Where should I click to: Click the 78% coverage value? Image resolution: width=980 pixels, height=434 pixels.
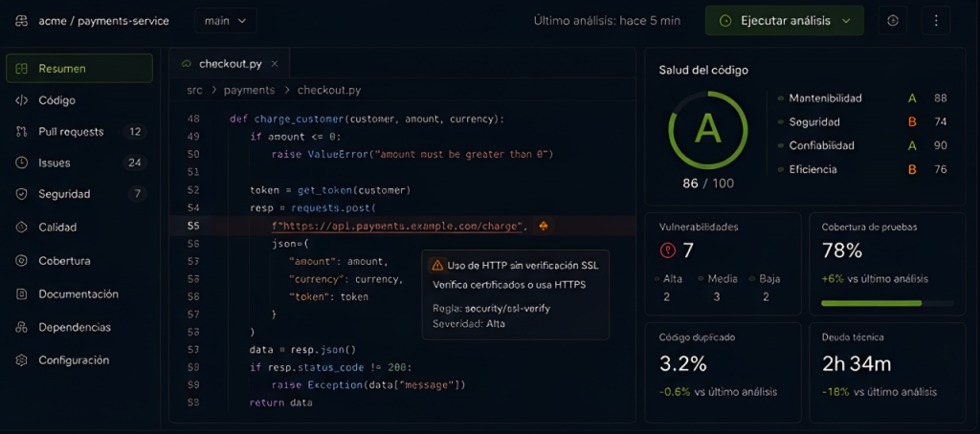coord(842,250)
